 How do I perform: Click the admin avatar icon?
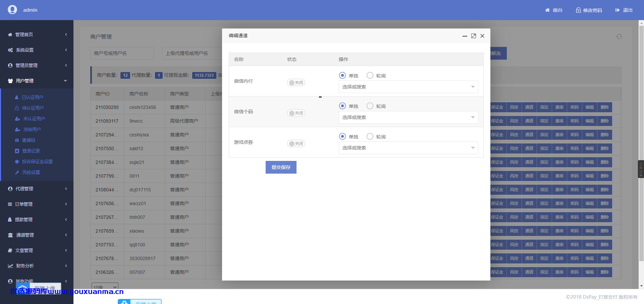click(x=12, y=10)
